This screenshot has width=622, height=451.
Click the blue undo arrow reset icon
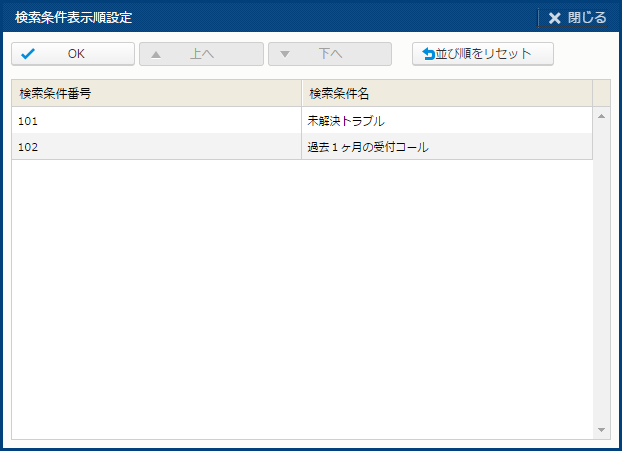[429, 54]
